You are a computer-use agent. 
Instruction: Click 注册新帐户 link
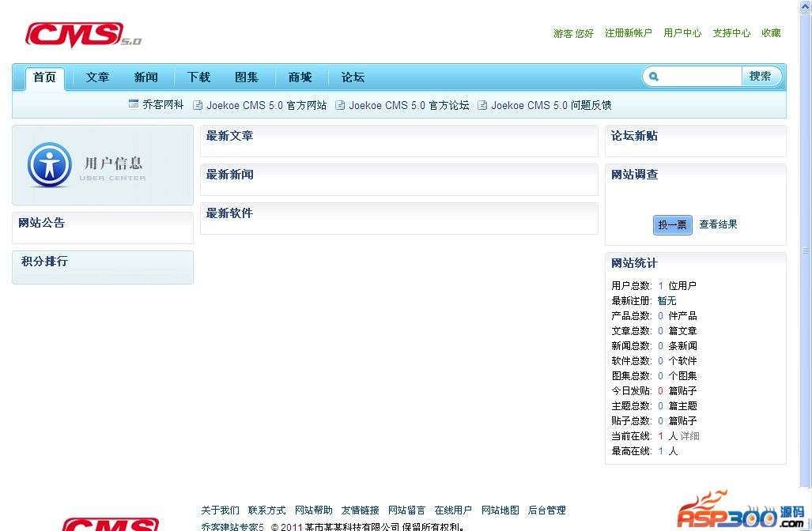pos(628,33)
